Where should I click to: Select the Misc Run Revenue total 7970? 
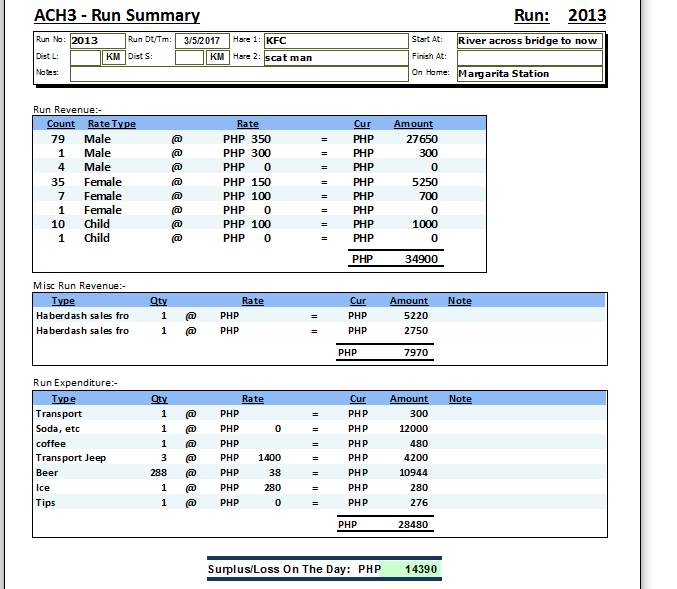415,352
